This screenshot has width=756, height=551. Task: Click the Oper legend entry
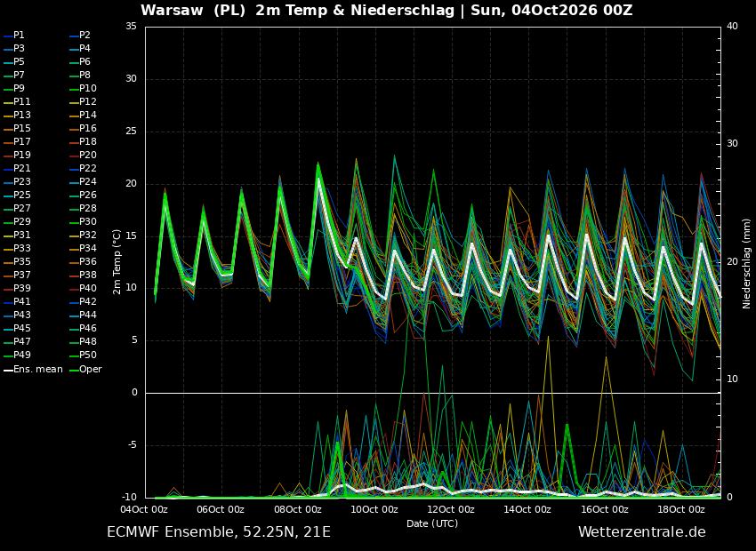(85, 370)
